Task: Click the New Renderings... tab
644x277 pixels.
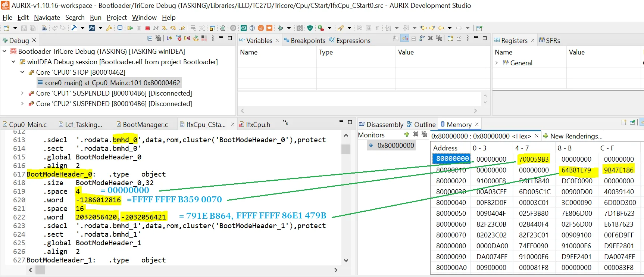Action: pyautogui.click(x=573, y=136)
